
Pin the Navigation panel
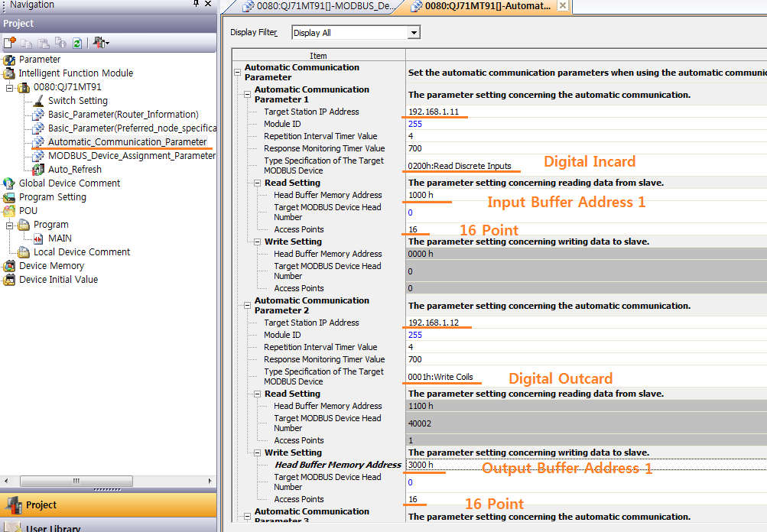[x=196, y=5]
